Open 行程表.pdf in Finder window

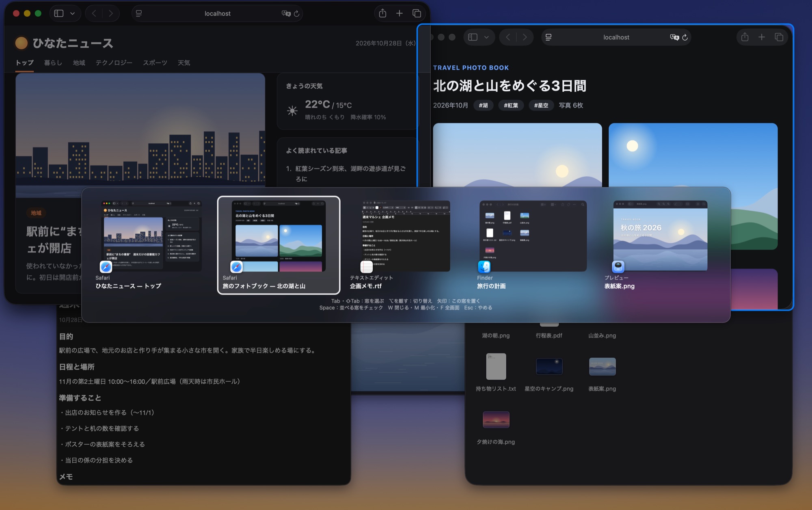[x=549, y=335]
